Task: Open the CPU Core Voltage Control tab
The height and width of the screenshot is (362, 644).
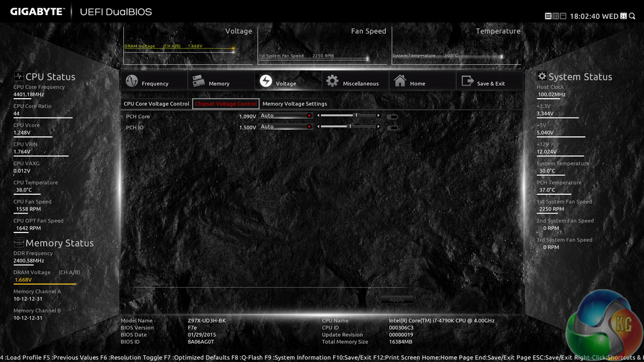Action: (x=157, y=104)
